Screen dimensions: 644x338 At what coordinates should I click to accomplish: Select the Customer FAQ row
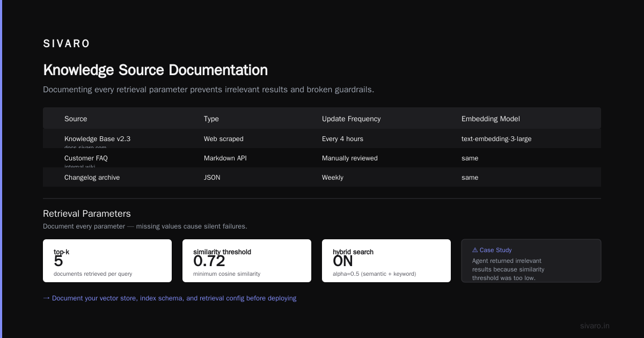click(322, 158)
